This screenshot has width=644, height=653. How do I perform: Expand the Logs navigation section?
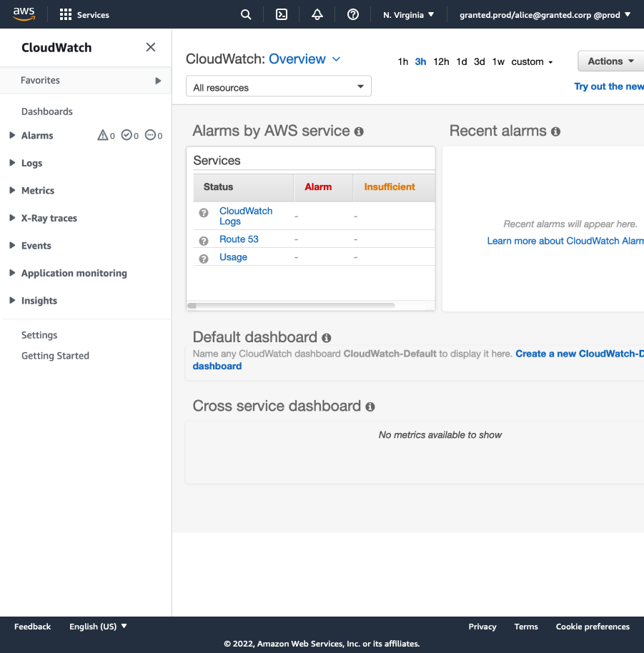click(x=12, y=162)
